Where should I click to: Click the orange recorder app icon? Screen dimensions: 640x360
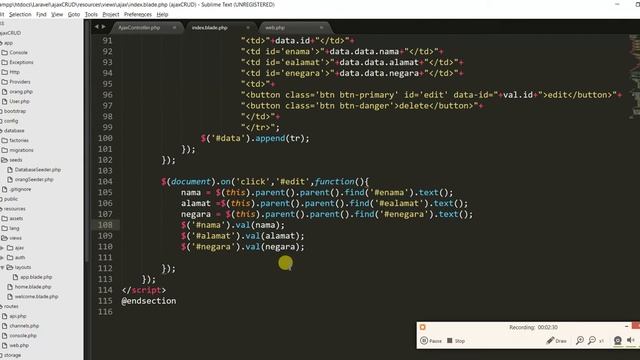tap(422, 327)
